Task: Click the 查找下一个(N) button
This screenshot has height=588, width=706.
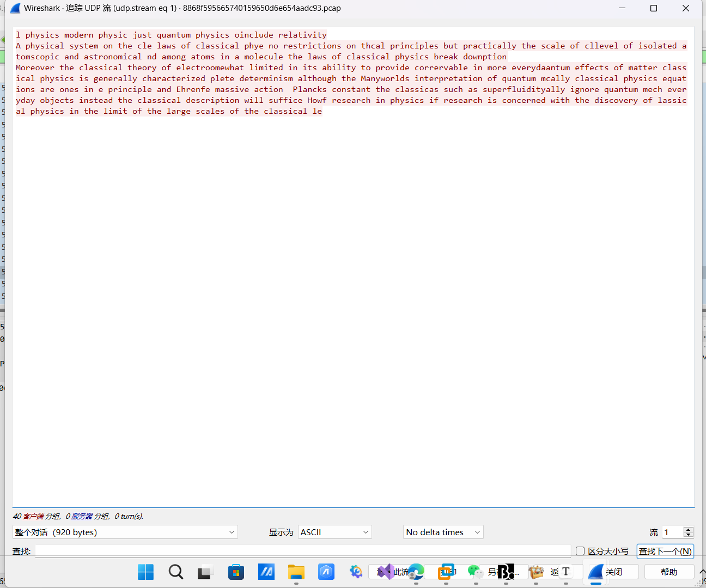Action: click(665, 550)
